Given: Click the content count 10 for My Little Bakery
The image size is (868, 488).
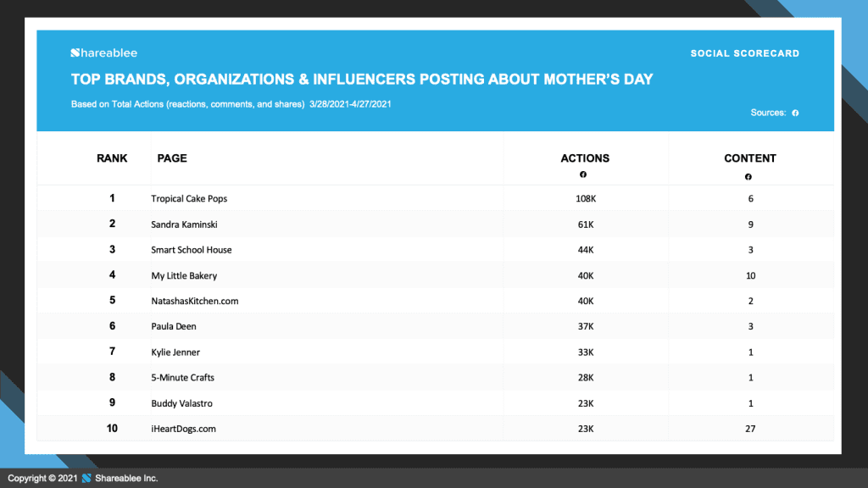Looking at the screenshot, I should pyautogui.click(x=751, y=275).
